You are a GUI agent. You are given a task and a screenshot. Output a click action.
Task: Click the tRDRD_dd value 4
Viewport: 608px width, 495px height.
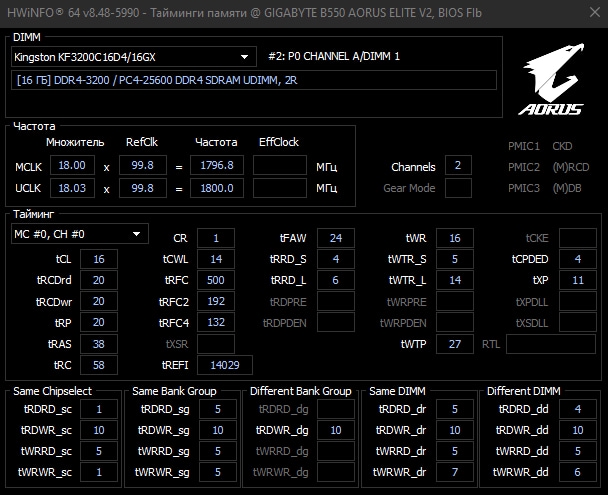click(x=578, y=409)
